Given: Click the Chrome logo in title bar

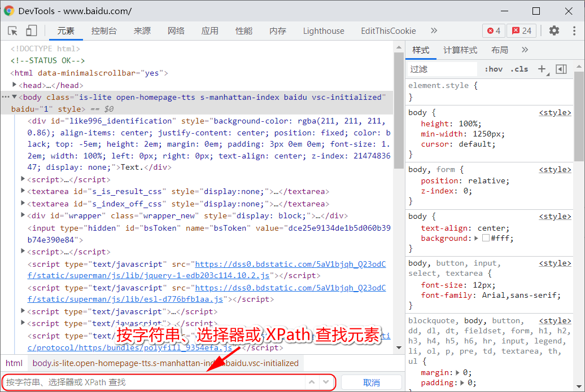Looking at the screenshot, I should coord(9,11).
